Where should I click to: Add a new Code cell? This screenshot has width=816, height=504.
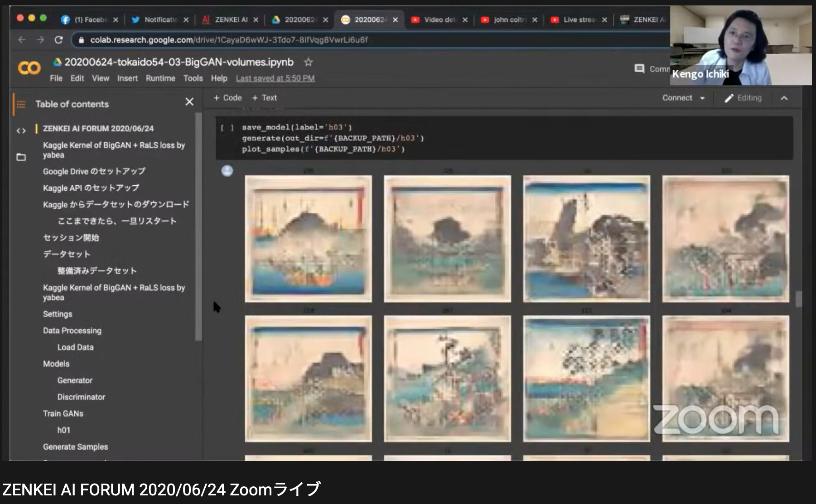(227, 98)
